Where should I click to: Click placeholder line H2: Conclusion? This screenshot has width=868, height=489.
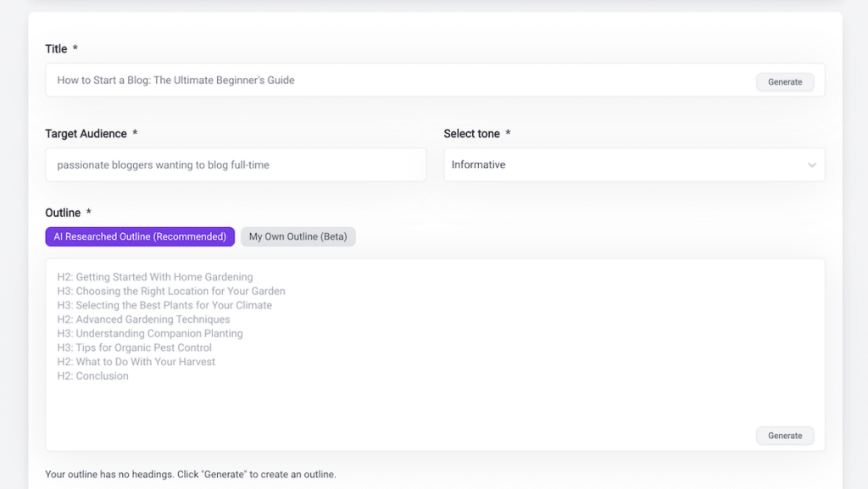[x=92, y=376]
